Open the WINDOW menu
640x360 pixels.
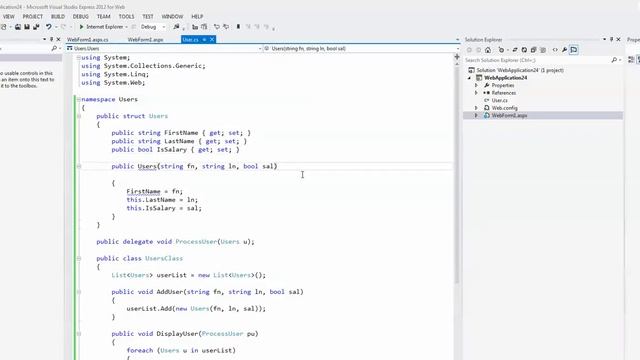[172, 16]
